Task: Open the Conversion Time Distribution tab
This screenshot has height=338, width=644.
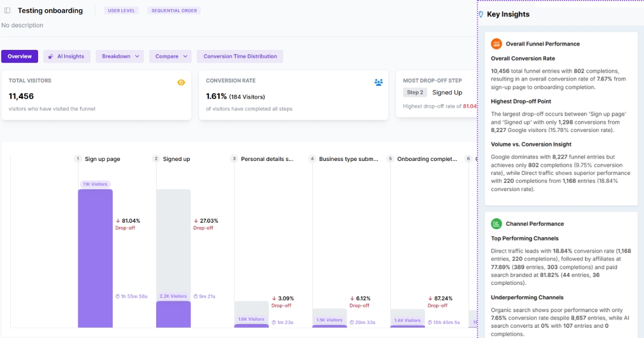Action: [x=240, y=56]
